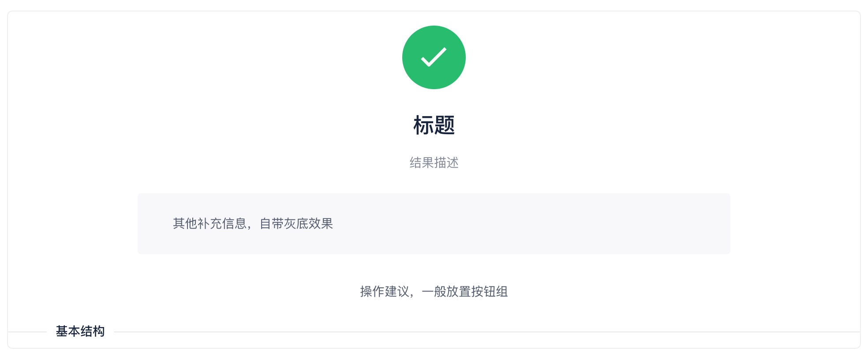Click the short divider left of 基本结构
The height and width of the screenshot is (354, 868).
click(x=27, y=332)
